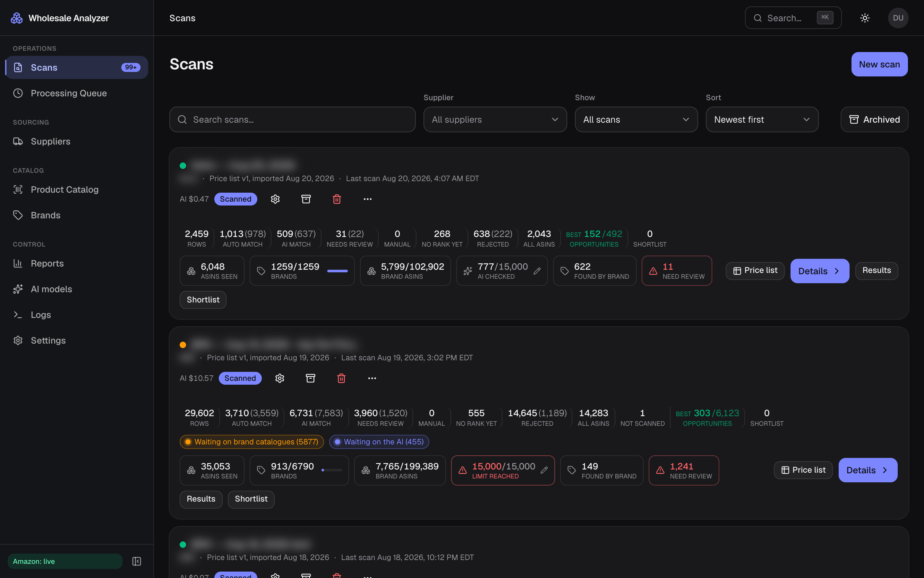Open Price list for the 2,459 rows scan
The height and width of the screenshot is (578, 924).
point(755,271)
